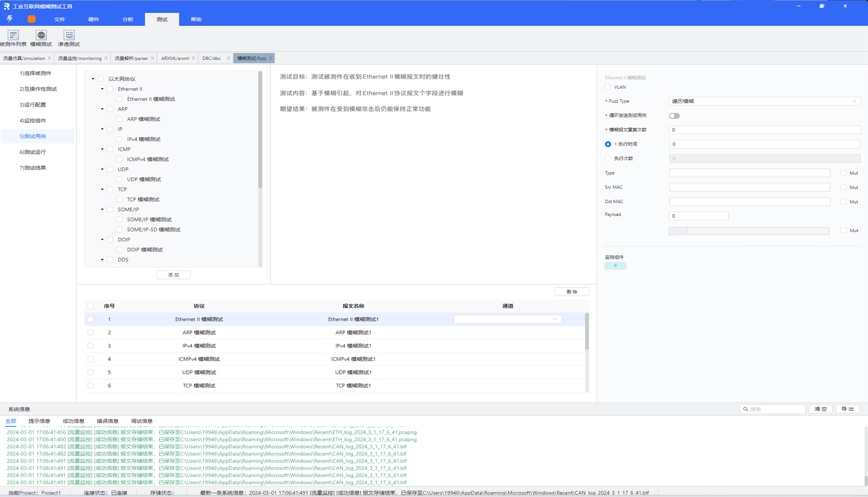
Task: Open the 分析 menu
Action: click(128, 19)
